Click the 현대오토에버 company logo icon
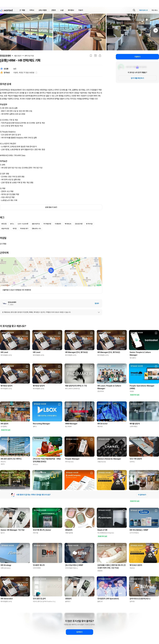 [x=4, y=303]
